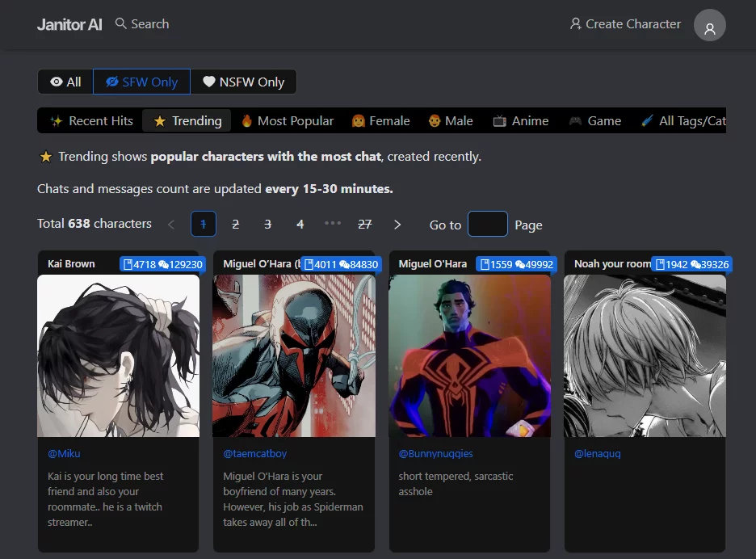Go to next page with right chevron

(397, 225)
